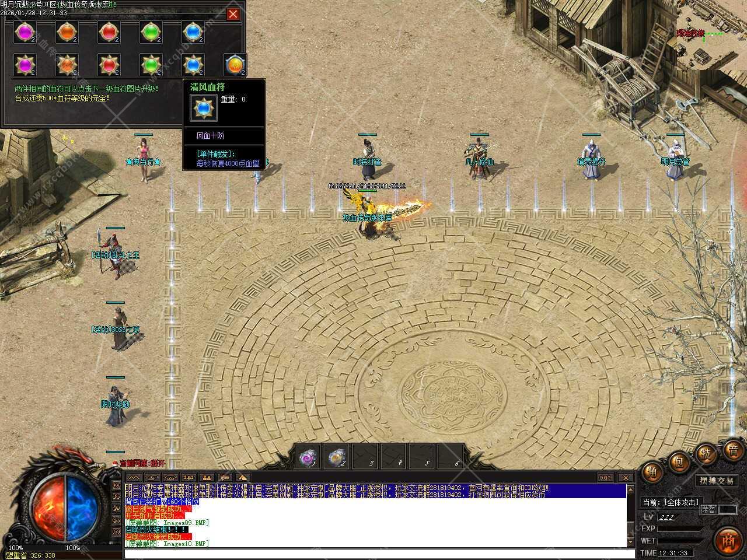The image size is (747, 560).
Task: Click the chat message input field
Action: [x=373, y=553]
